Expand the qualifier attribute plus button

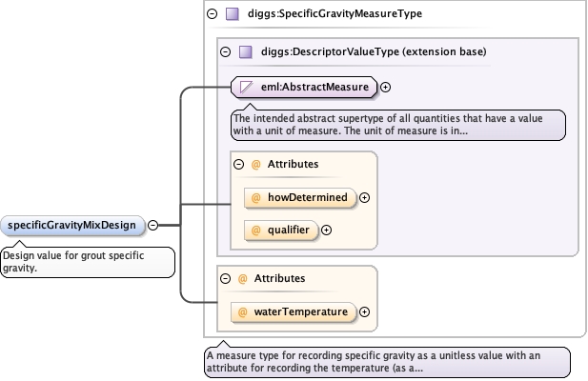[x=327, y=230]
